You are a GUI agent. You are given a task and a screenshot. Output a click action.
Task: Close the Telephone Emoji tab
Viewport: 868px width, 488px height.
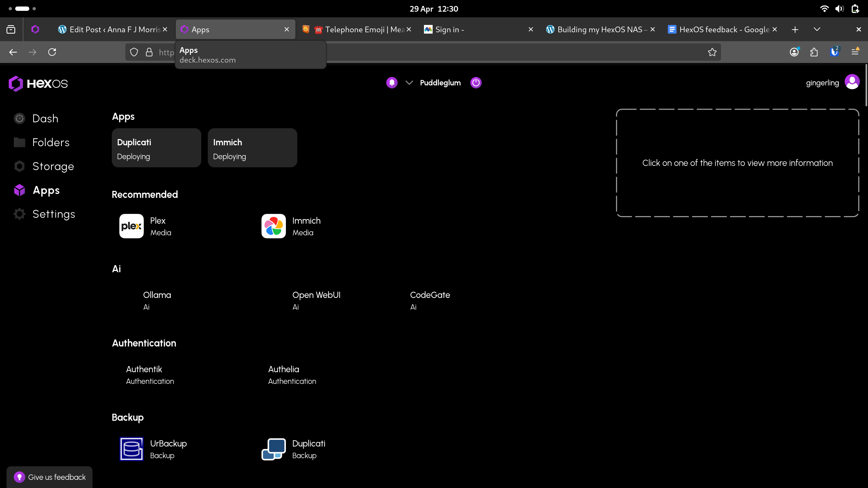[x=409, y=30]
